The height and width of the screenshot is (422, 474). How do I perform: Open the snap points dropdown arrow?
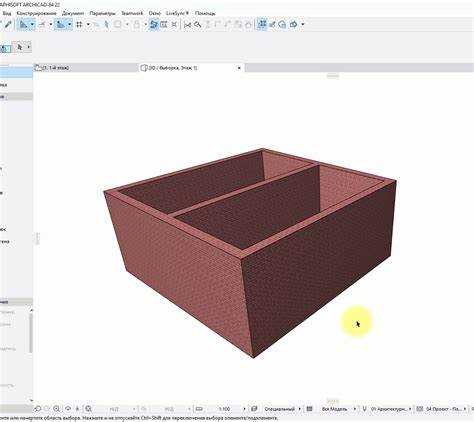(x=69, y=24)
